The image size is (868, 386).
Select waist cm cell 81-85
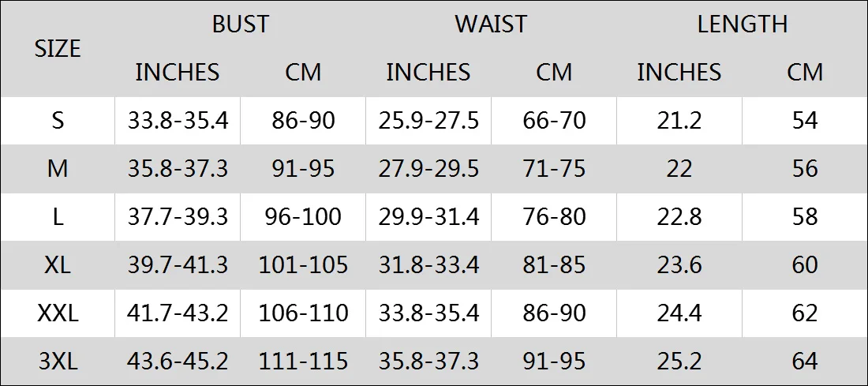click(554, 265)
